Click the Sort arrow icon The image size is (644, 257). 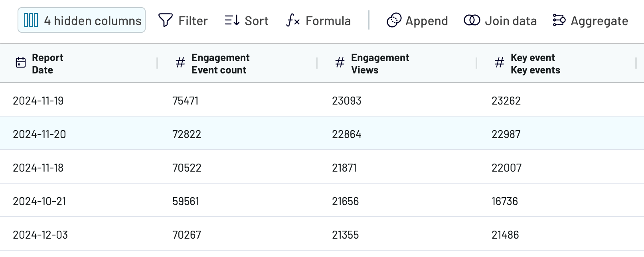(232, 20)
